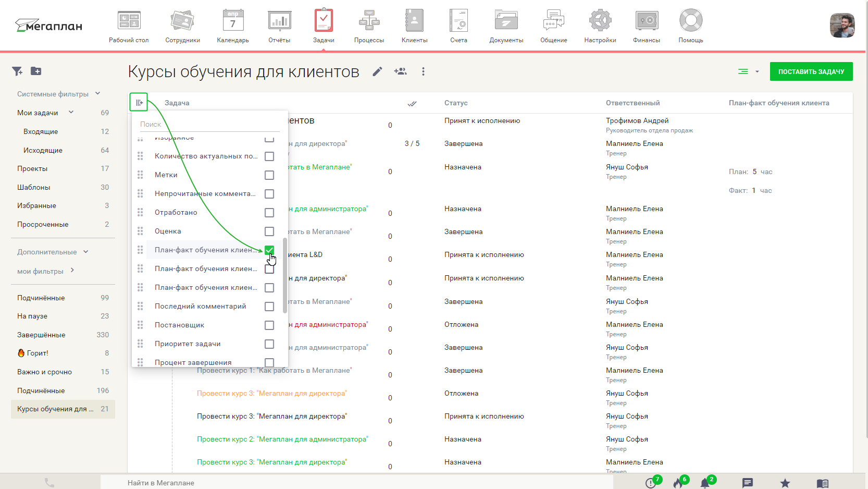Click the add filter funnel icon
This screenshot has width=868, height=489.
17,71
